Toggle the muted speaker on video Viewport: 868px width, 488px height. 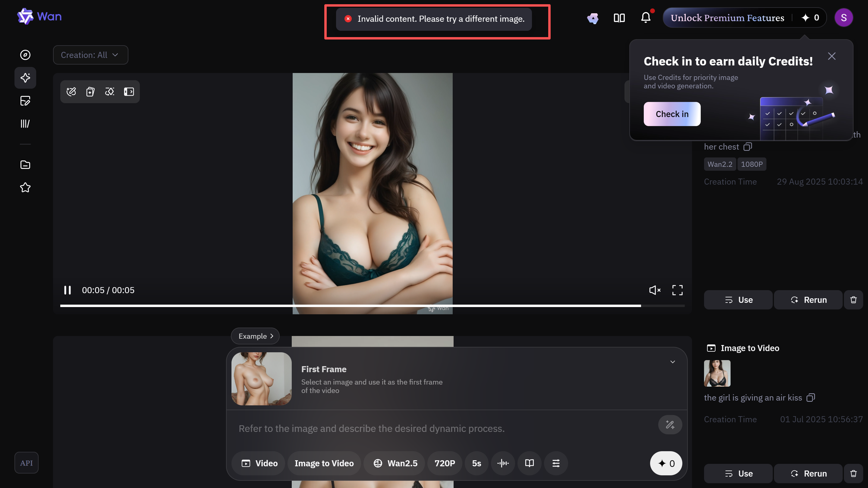click(655, 290)
